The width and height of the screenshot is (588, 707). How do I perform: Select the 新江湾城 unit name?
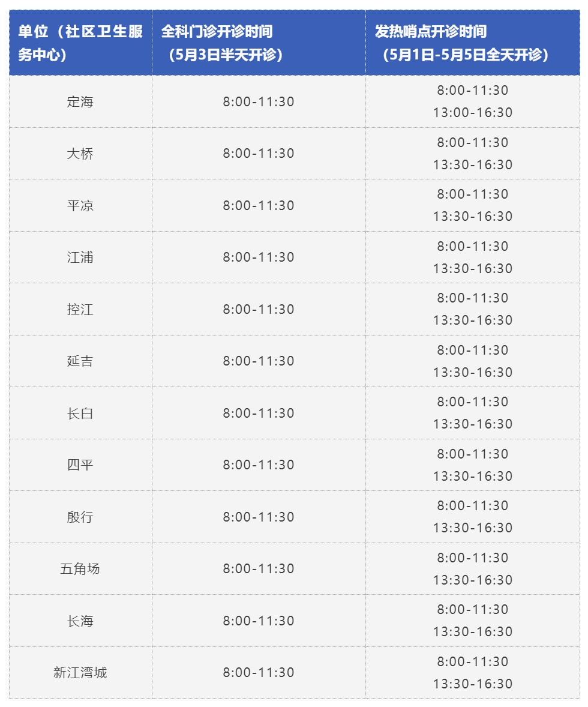(x=80, y=673)
